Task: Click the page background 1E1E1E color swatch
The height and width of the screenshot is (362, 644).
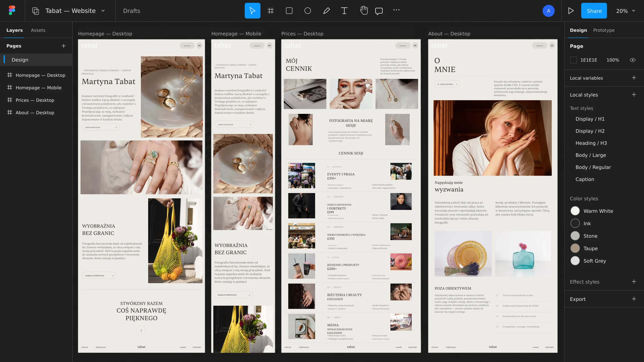Action: pyautogui.click(x=573, y=60)
